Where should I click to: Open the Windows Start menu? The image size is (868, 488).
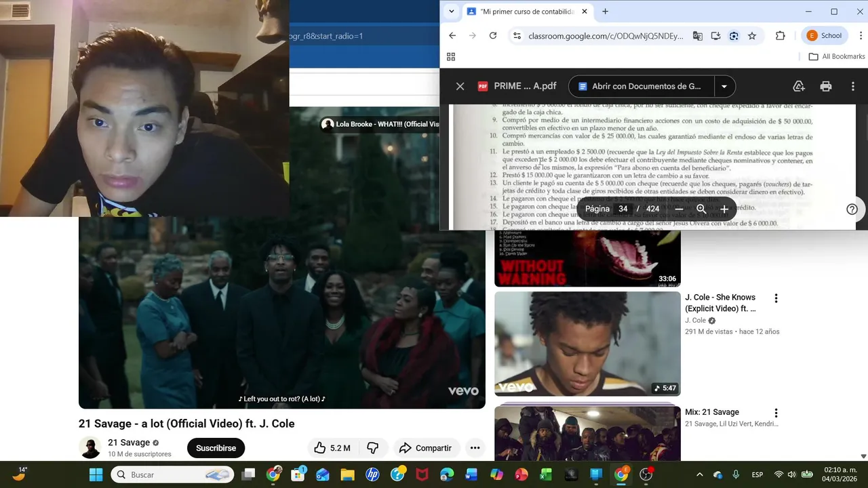point(96,474)
